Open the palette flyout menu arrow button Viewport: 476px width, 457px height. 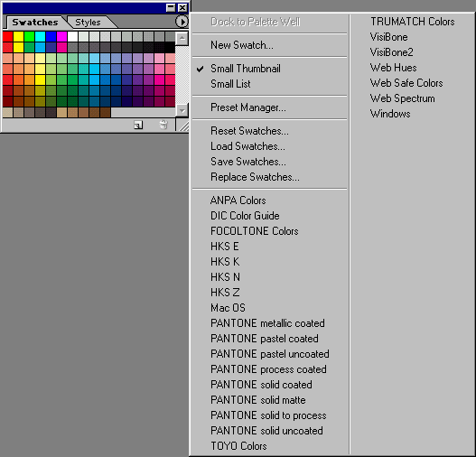182,22
